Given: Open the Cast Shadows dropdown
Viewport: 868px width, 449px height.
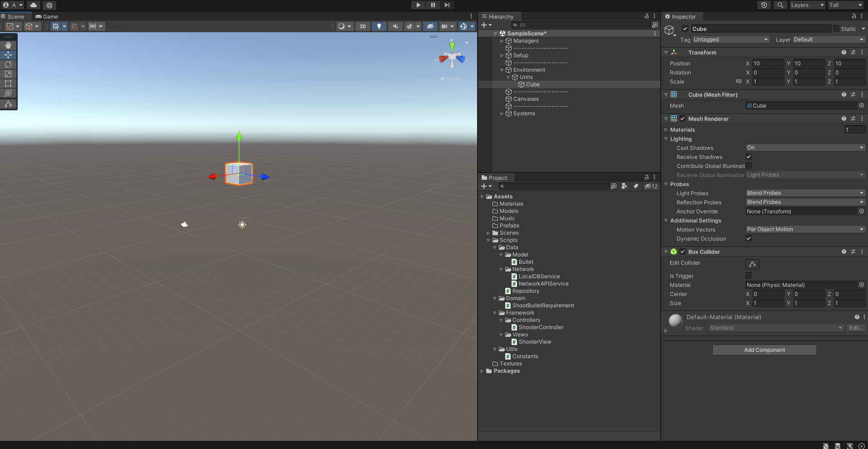Looking at the screenshot, I should click(805, 148).
